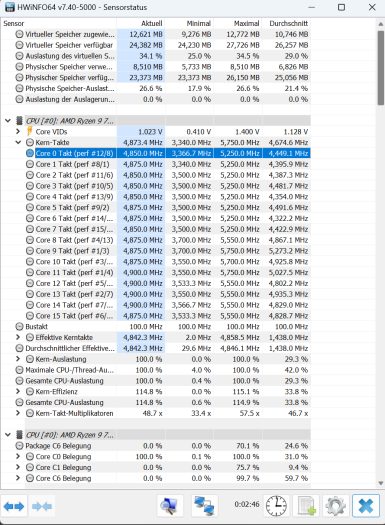Open the sensor search magnifier icon

(x=170, y=506)
